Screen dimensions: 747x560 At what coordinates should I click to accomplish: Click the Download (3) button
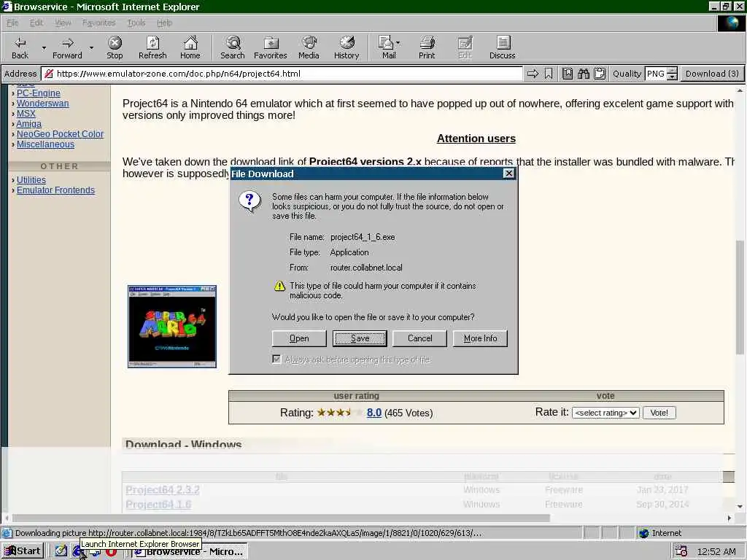click(x=712, y=74)
